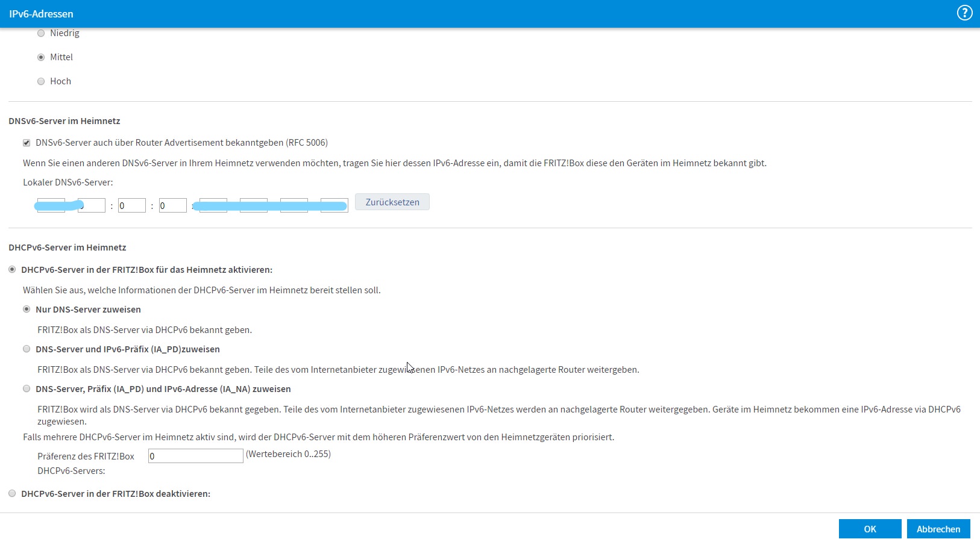Select the Hoch radio option
This screenshot has height=542, width=980.
pyautogui.click(x=41, y=81)
